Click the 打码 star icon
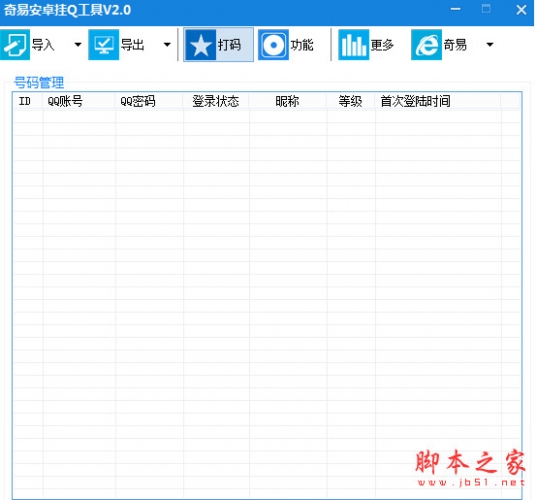 201,45
